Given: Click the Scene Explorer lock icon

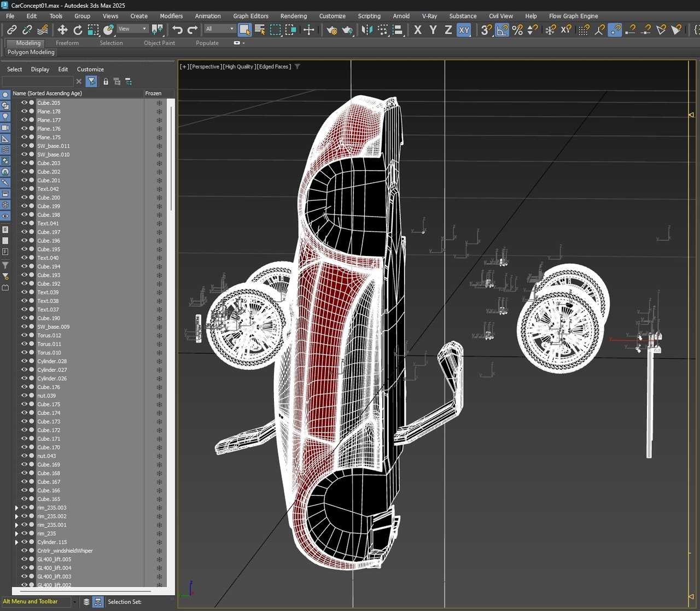Looking at the screenshot, I should [106, 82].
